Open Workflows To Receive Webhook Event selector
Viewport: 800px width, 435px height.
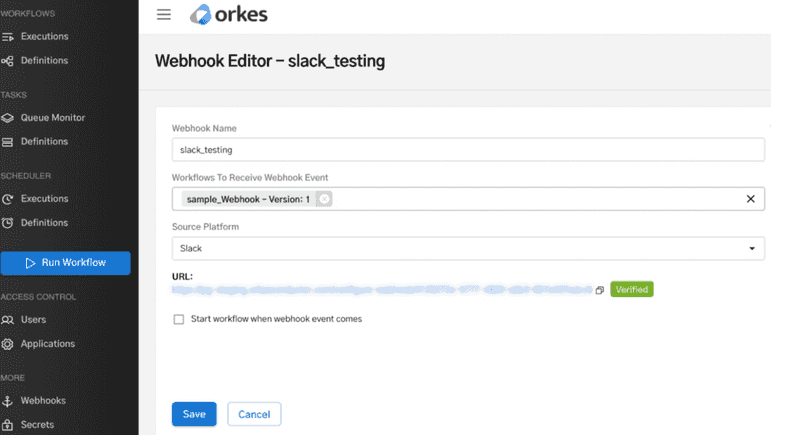(x=468, y=199)
